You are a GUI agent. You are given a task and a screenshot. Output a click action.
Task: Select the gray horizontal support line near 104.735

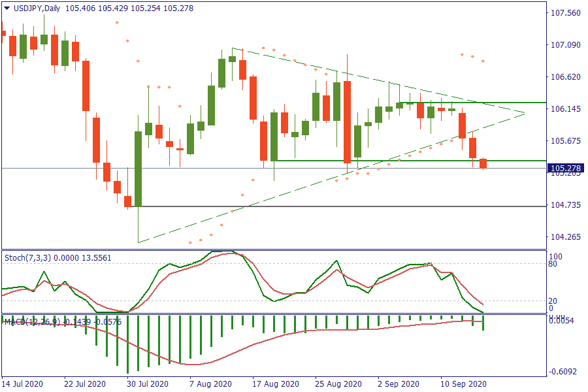coord(339,206)
